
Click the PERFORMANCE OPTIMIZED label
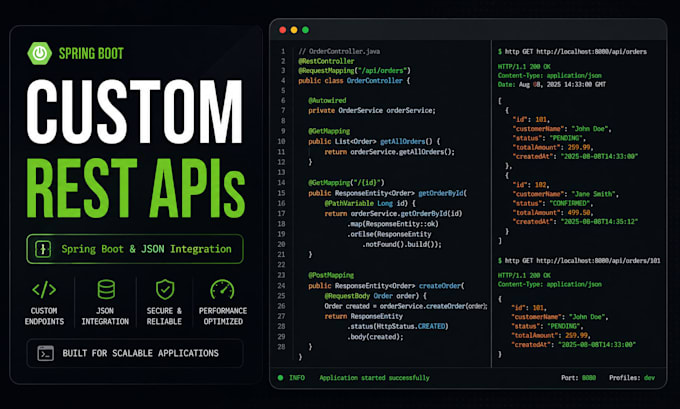pyautogui.click(x=223, y=316)
